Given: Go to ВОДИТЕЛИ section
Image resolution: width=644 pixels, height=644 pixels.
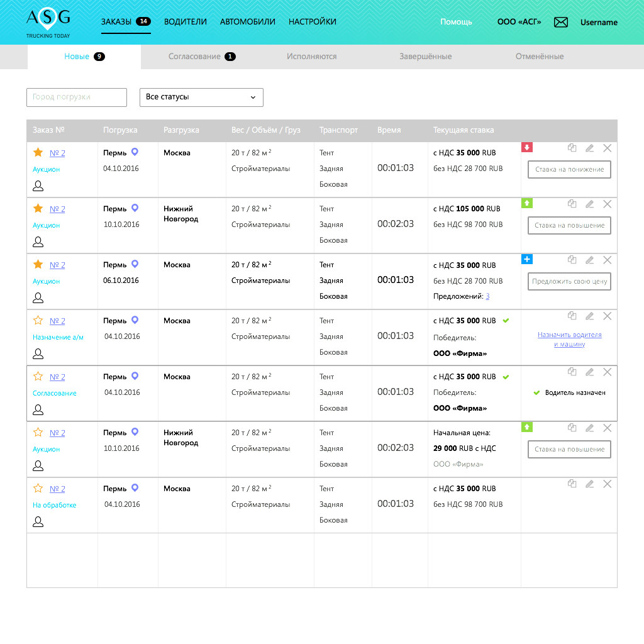Looking at the screenshot, I should [186, 22].
